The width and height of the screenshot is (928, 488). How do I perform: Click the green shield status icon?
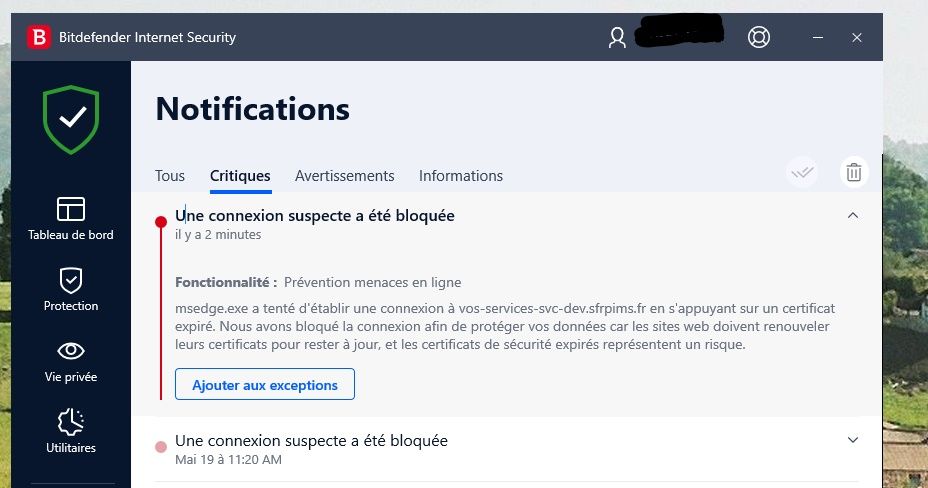coord(71,119)
